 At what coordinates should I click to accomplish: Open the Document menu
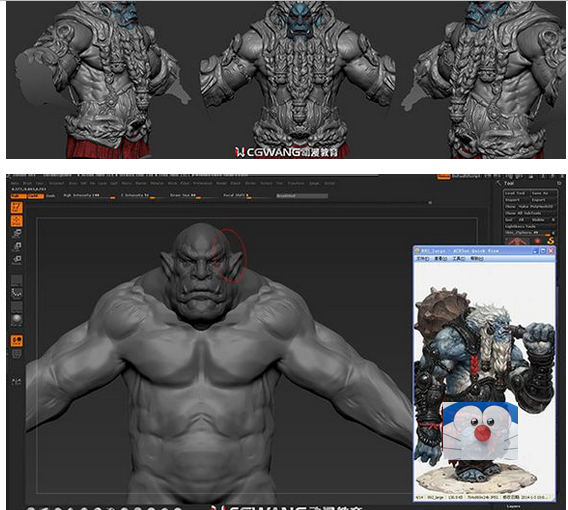pos(57,184)
